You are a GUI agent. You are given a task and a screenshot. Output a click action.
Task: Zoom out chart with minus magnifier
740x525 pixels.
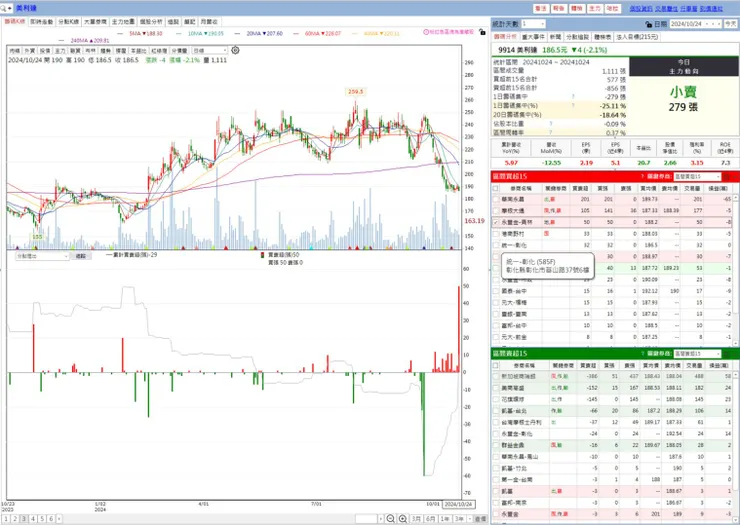390,519
